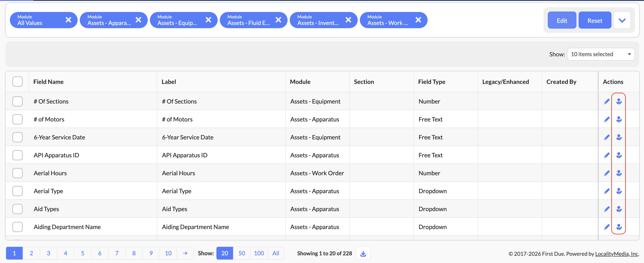
Task: Remove the Assets - Equip... filter chip
Action: [208, 20]
